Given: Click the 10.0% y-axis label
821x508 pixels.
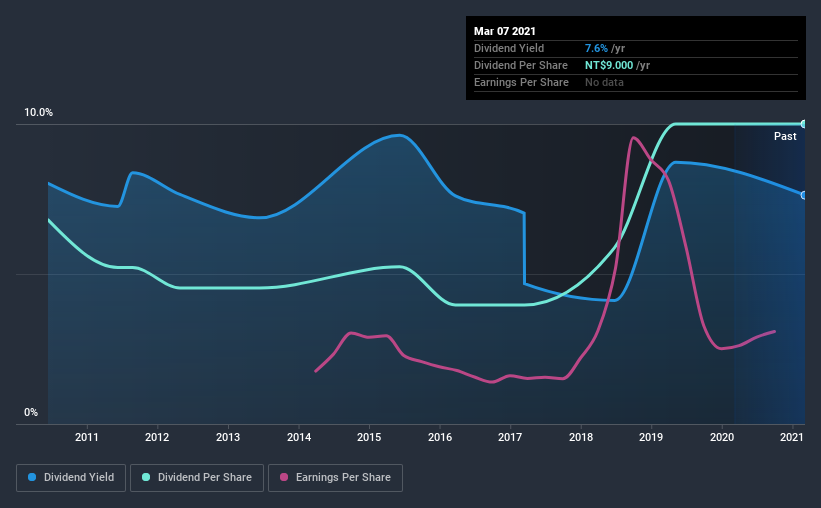Looking at the screenshot, I should click(x=38, y=113).
